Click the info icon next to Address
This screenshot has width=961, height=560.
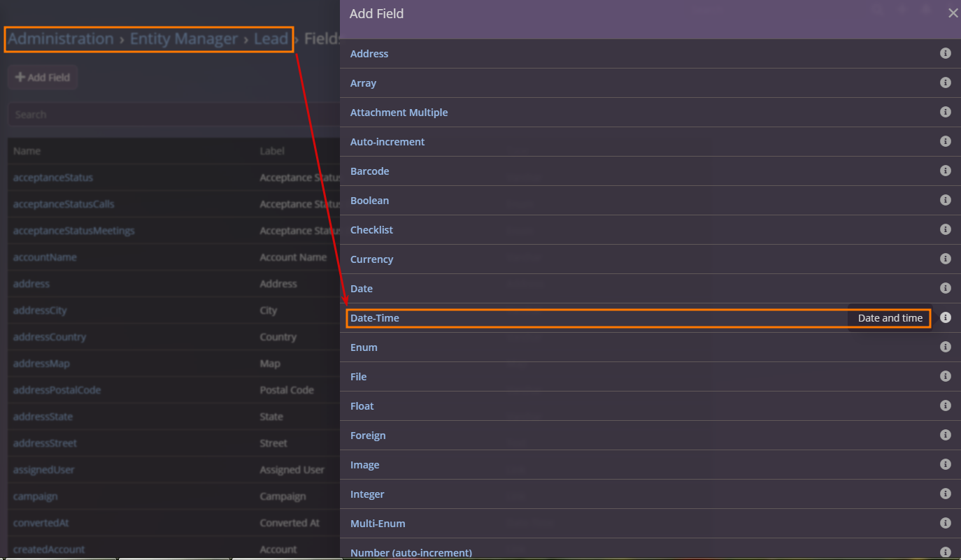click(x=945, y=53)
